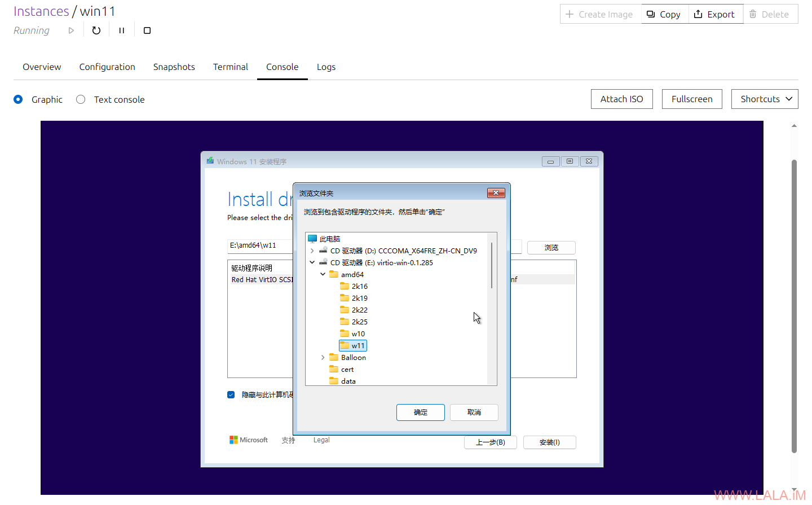Click the restart instance icon

pyautogui.click(x=96, y=30)
